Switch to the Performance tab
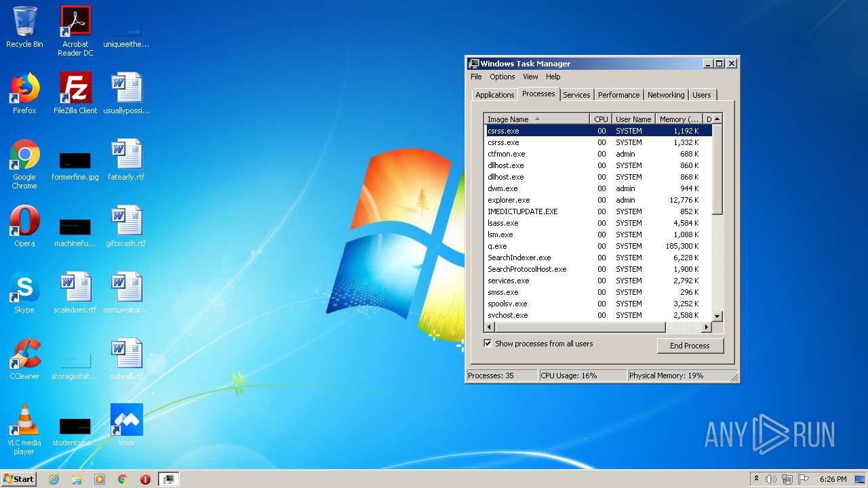868x488 pixels. [x=618, y=95]
